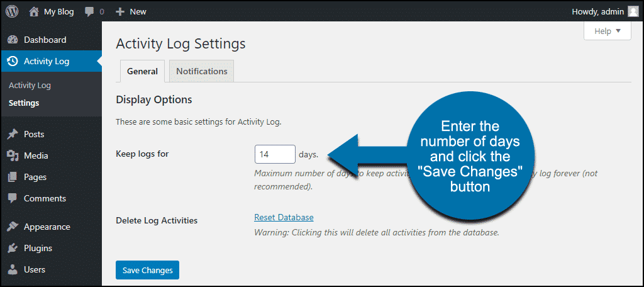
Task: Click the Display Options heading
Action: (153, 99)
